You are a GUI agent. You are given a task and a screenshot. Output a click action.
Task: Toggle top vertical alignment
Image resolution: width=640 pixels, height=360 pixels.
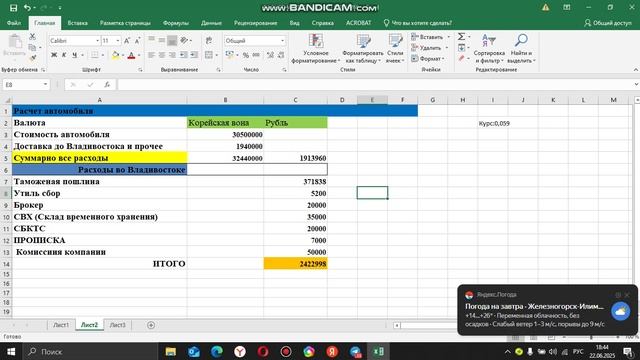click(151, 40)
